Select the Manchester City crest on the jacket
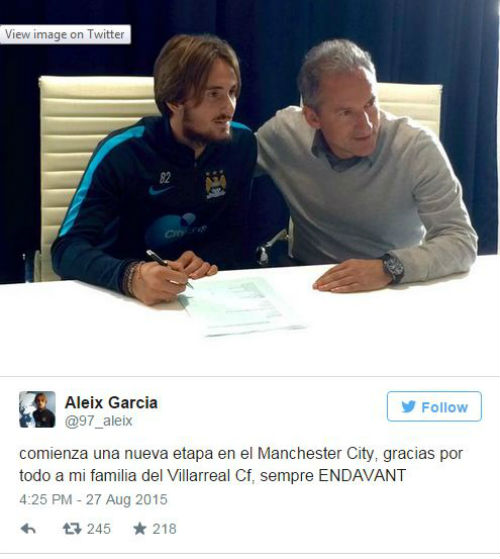Image resolution: width=500 pixels, height=559 pixels. point(216,184)
